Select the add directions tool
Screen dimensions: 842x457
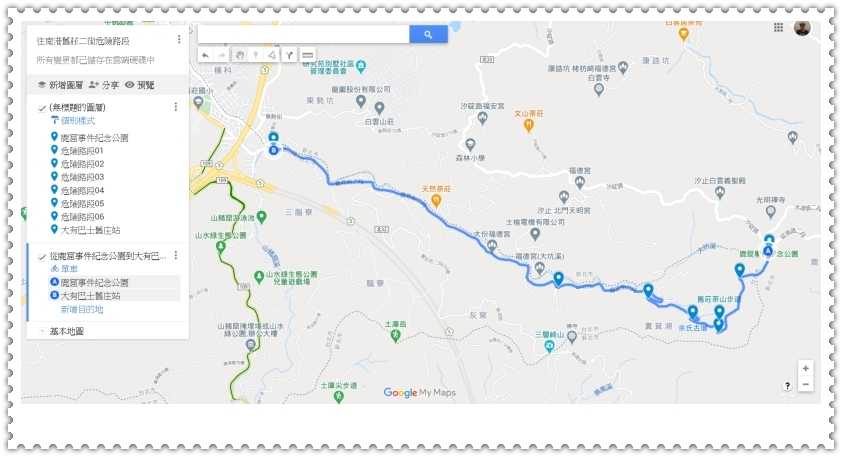[x=289, y=55]
